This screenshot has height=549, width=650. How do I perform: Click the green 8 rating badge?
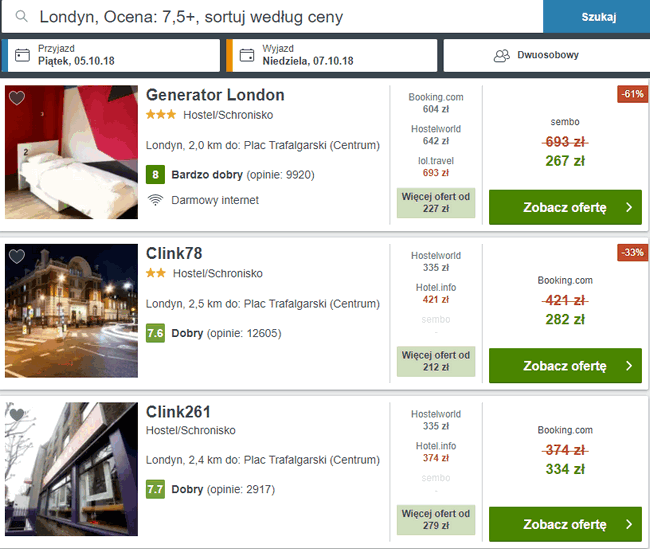[x=155, y=175]
